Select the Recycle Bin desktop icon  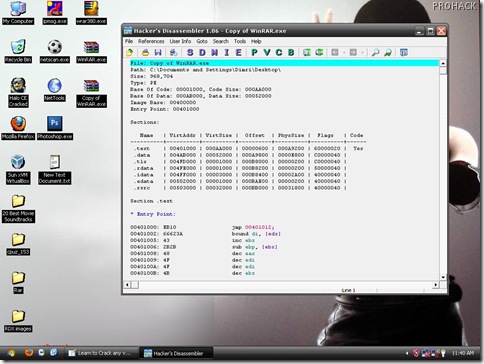(18, 51)
